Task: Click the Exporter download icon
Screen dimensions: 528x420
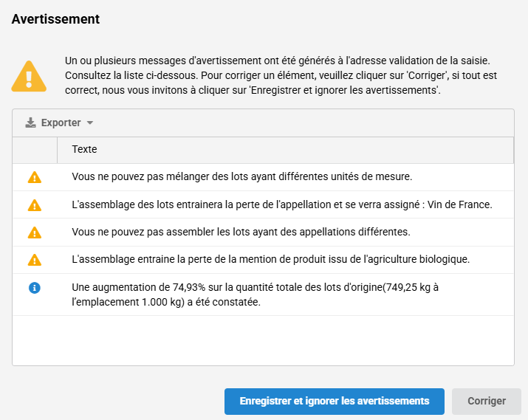Action: 30,123
